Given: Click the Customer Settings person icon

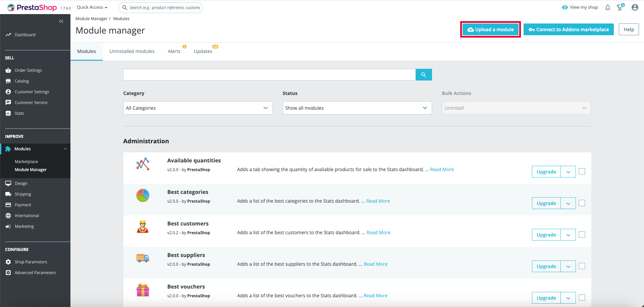Looking at the screenshot, I should click(x=8, y=92).
